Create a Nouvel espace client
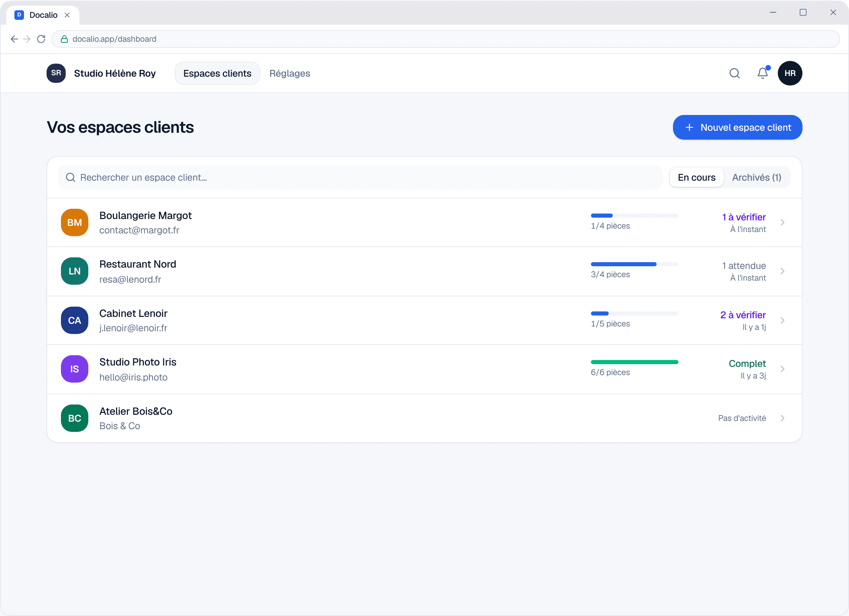This screenshot has width=849, height=616. coord(737,127)
